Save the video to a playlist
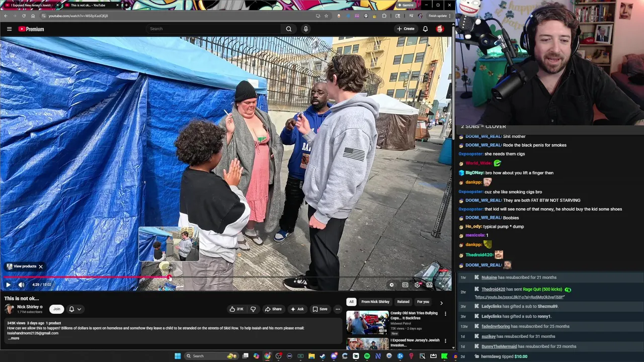The height and width of the screenshot is (362, 644). [x=320, y=309]
